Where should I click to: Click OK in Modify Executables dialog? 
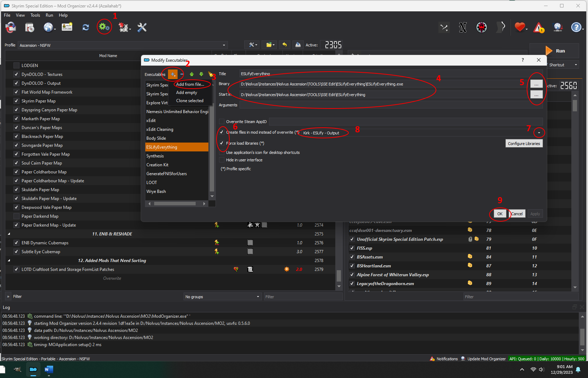pos(500,214)
